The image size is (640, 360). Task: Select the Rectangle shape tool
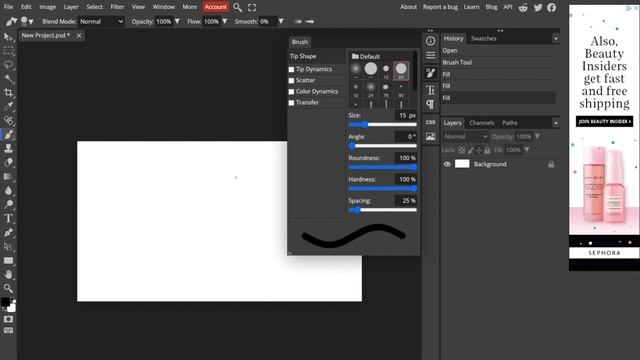coord(8,260)
